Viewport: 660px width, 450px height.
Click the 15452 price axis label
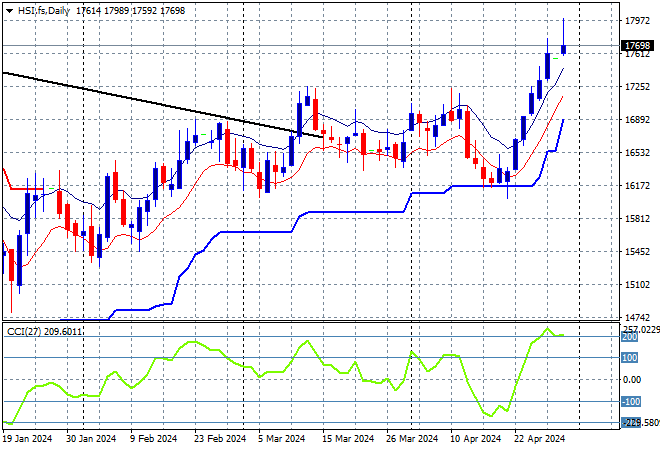637,252
